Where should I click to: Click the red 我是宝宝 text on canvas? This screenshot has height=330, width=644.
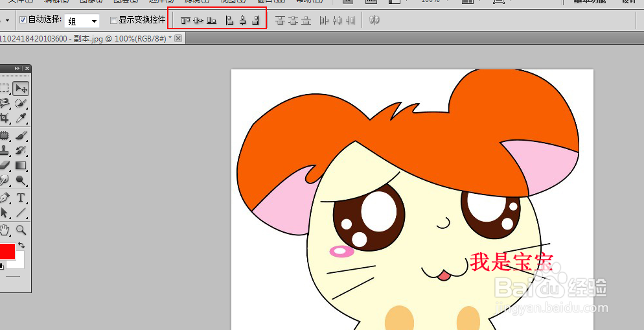coord(512,262)
